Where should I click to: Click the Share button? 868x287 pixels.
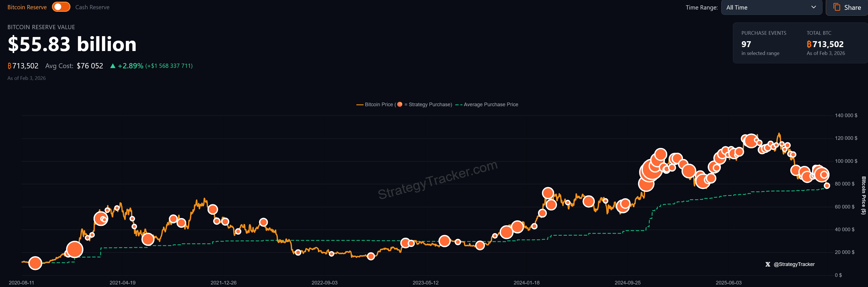pos(847,7)
